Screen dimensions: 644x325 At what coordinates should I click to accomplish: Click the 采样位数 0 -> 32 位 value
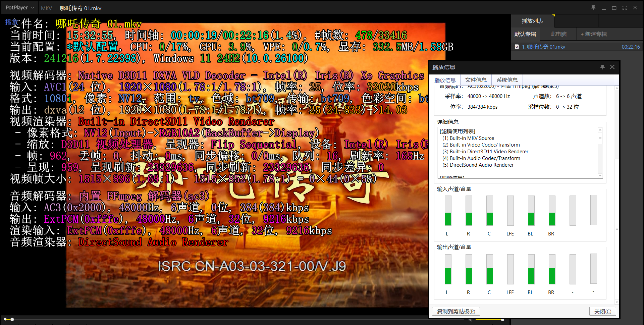(x=568, y=107)
